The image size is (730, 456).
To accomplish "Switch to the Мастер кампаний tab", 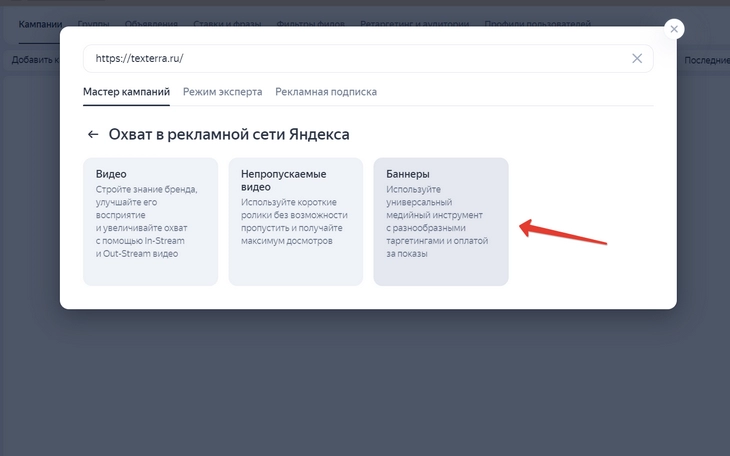I will (126, 92).
